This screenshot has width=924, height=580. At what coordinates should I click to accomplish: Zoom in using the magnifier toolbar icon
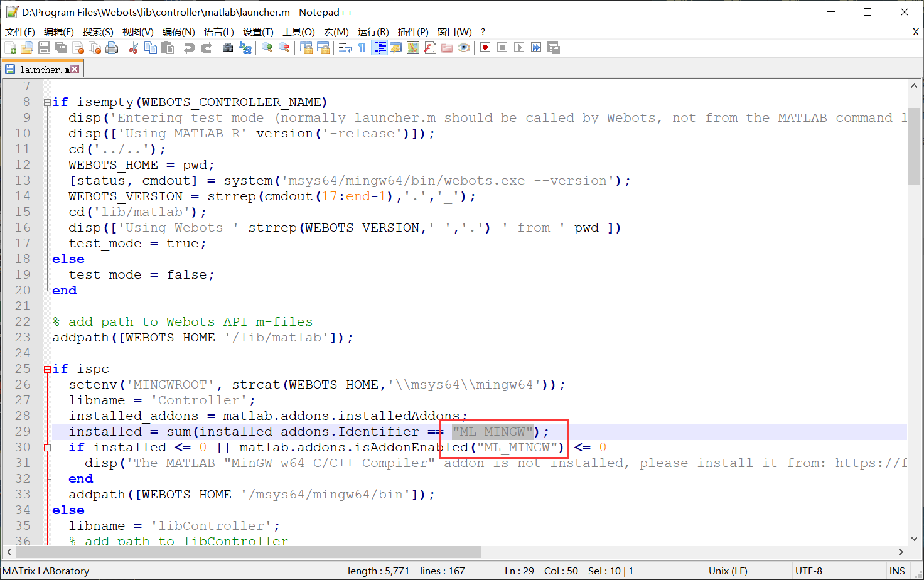coord(267,47)
